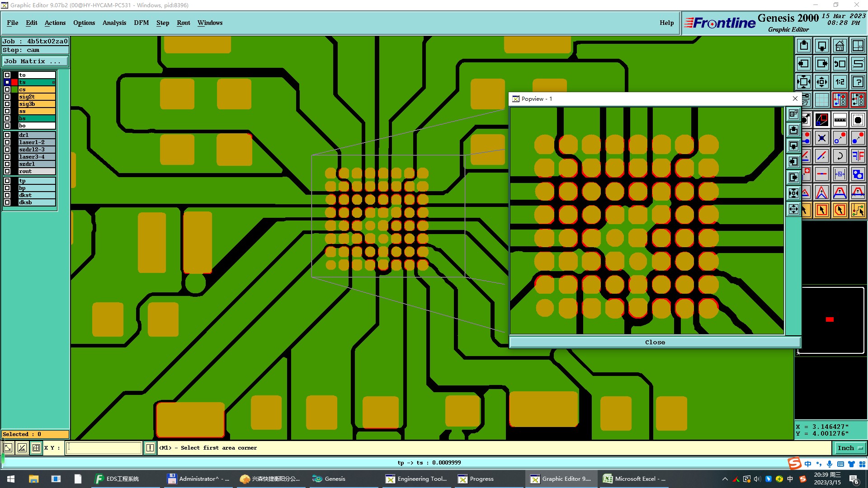Click the question mark help icon
Viewport: 868px width, 488px height.
pyautogui.click(x=858, y=82)
